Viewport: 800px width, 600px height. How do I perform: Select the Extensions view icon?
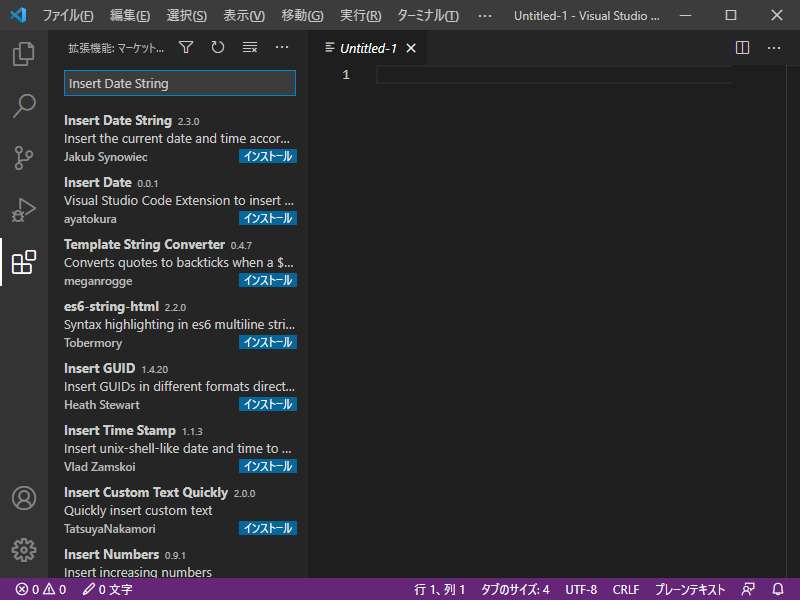point(23,262)
